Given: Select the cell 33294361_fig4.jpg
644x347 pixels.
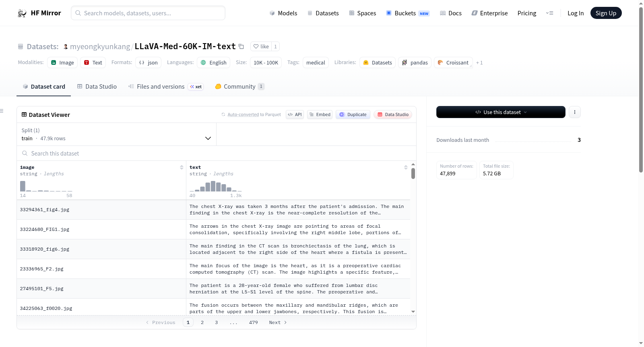Looking at the screenshot, I should click(x=101, y=210).
